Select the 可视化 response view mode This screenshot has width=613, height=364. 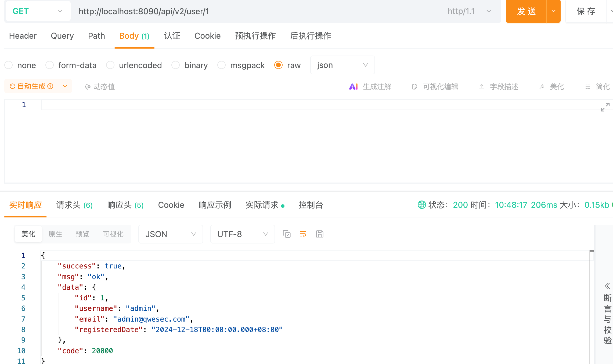click(x=113, y=234)
